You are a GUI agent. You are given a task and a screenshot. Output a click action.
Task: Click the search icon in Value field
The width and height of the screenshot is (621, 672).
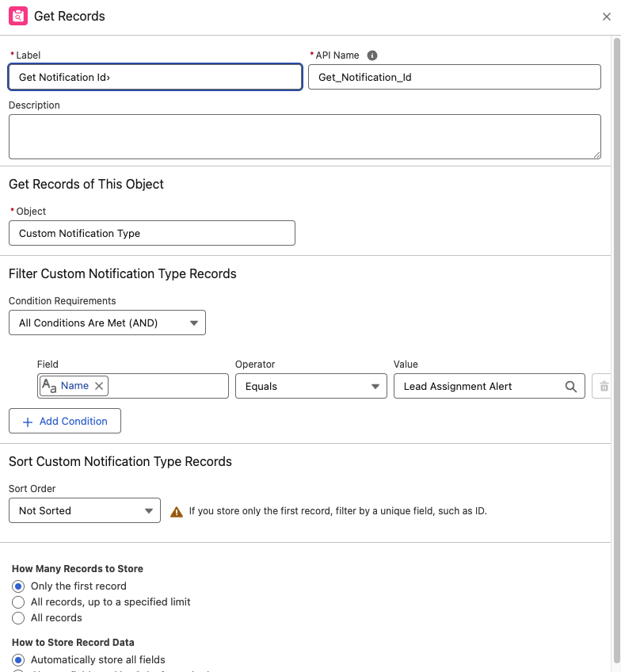click(570, 387)
